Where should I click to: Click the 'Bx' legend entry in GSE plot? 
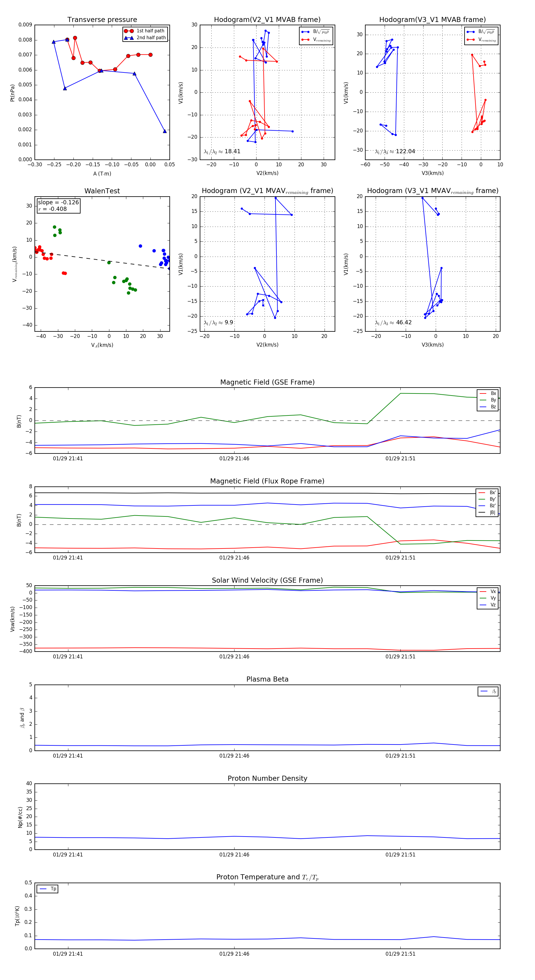click(488, 393)
